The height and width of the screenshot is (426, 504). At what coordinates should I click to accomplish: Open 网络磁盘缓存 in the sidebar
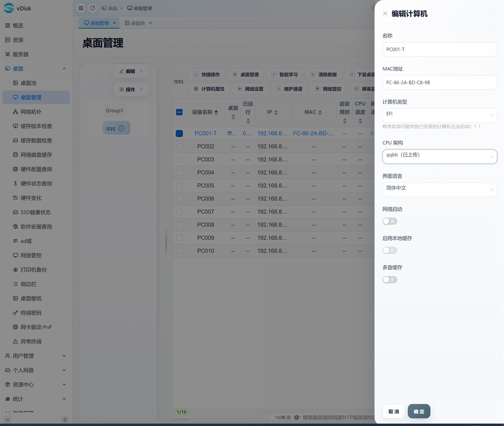(36, 155)
